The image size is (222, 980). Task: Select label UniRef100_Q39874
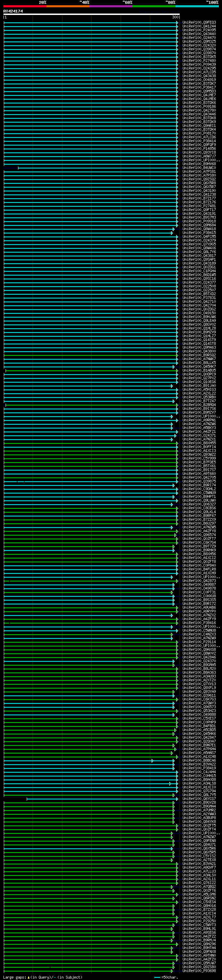[x=199, y=49]
